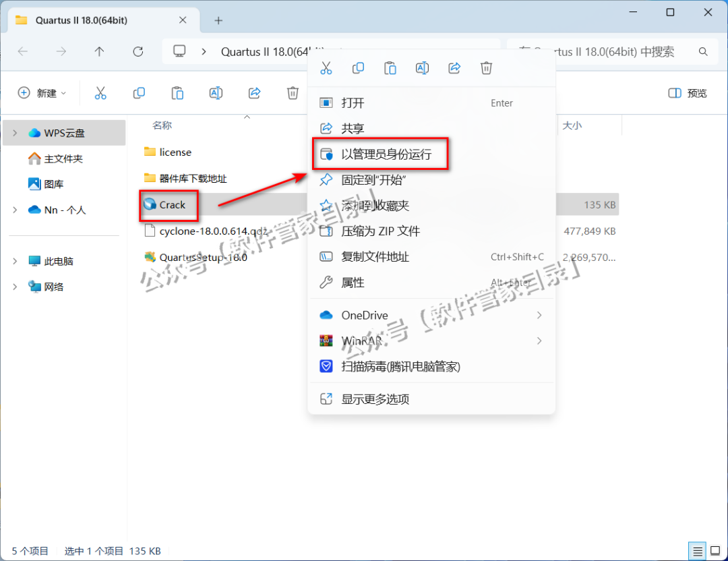Switch to thumbnail view in the status bar

coord(715,551)
